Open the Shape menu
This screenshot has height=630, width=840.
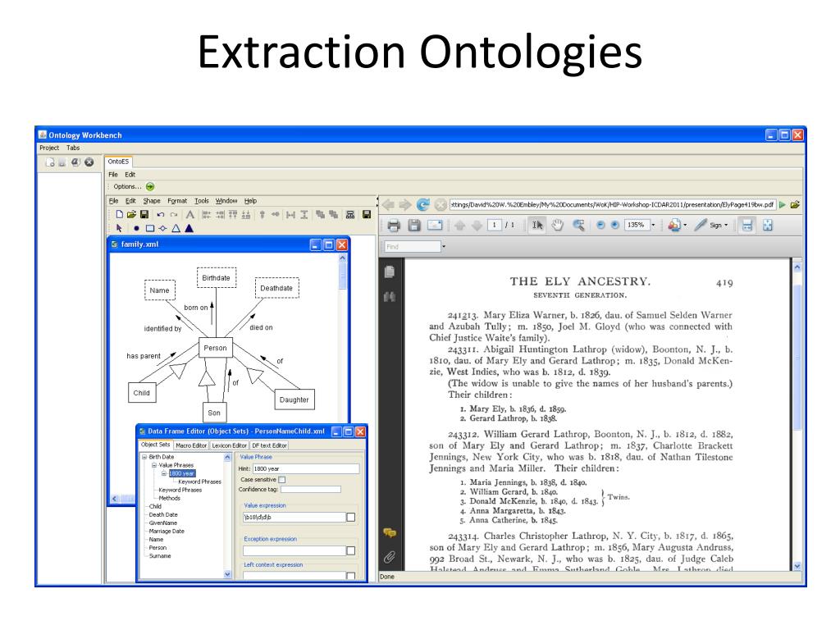click(152, 201)
